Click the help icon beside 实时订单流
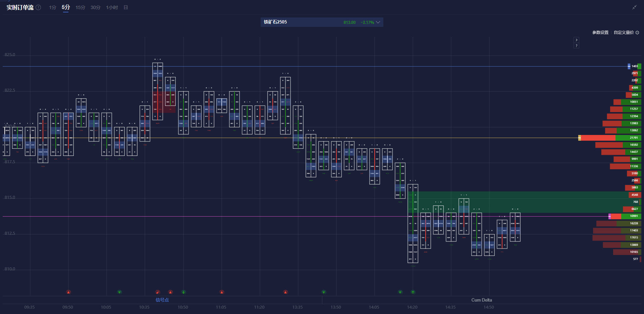 [x=39, y=7]
